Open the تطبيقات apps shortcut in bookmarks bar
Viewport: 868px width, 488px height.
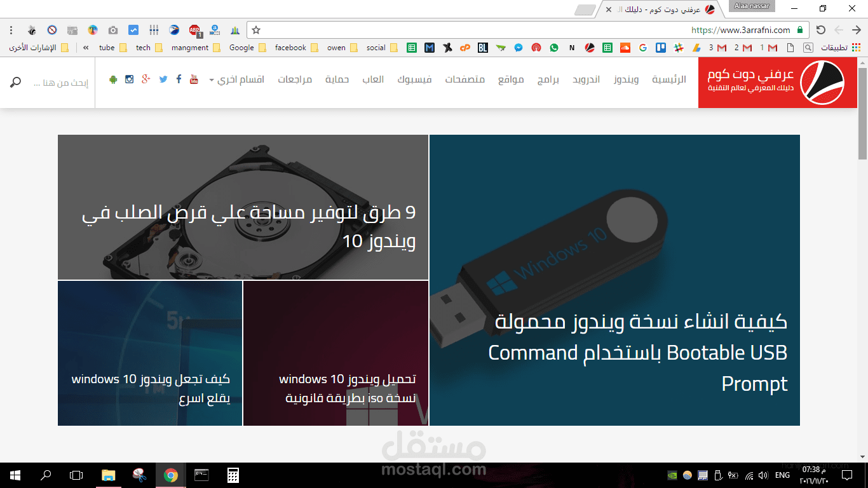click(841, 48)
